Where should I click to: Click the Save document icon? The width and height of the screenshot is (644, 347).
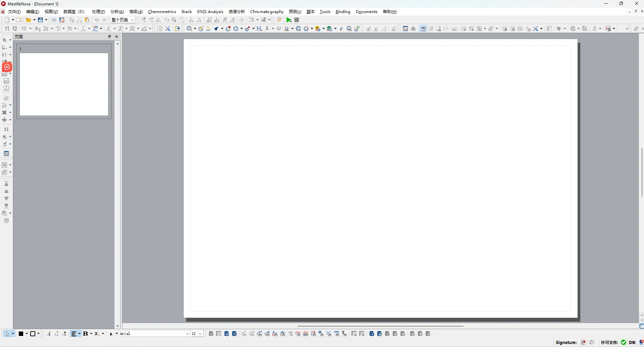tap(40, 20)
